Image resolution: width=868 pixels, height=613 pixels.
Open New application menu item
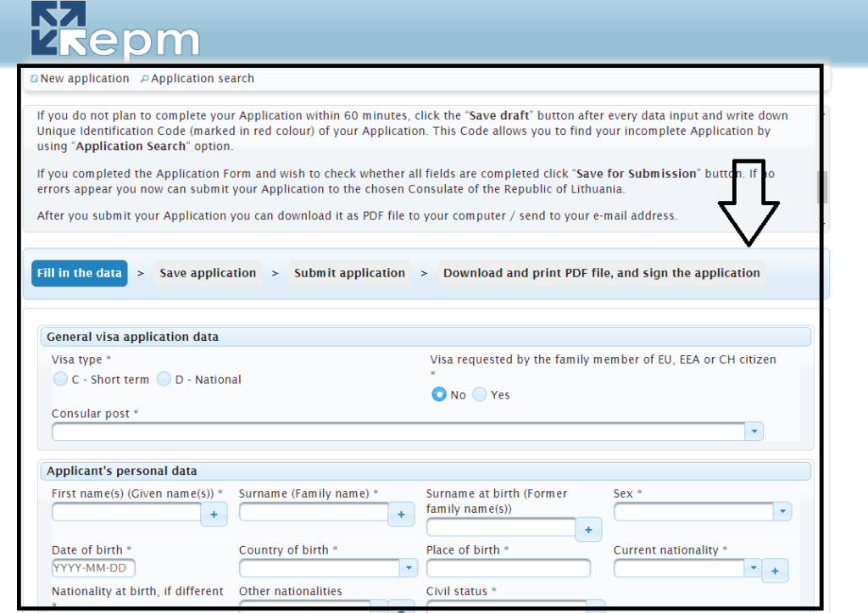tap(81, 79)
